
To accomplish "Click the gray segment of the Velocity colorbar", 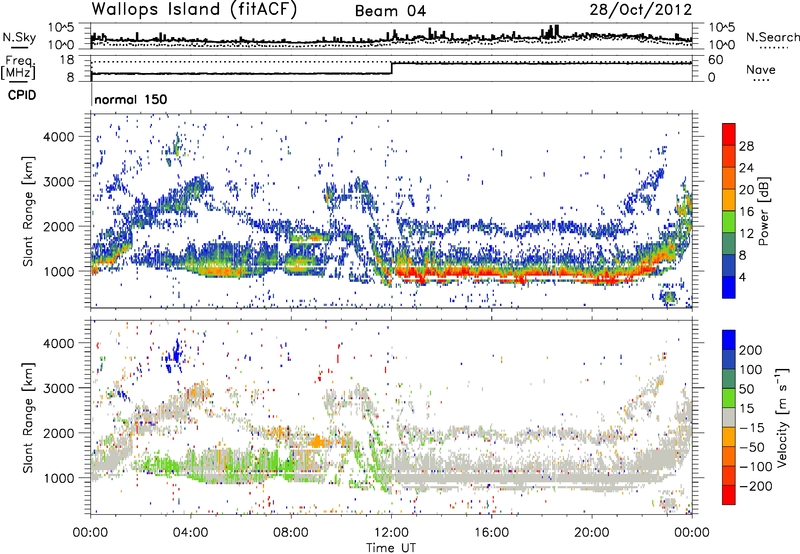I will 729,418.
